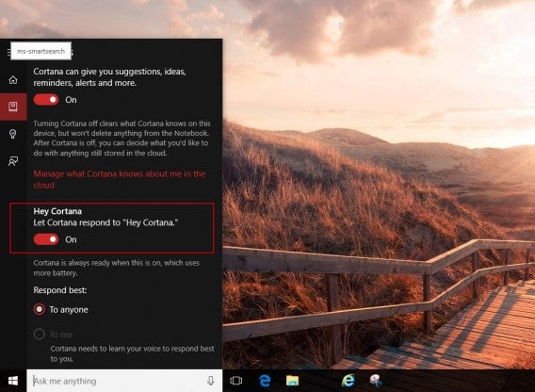The image size is (535, 392).
Task: Open File Explorer from the taskbar
Action: 292,381
